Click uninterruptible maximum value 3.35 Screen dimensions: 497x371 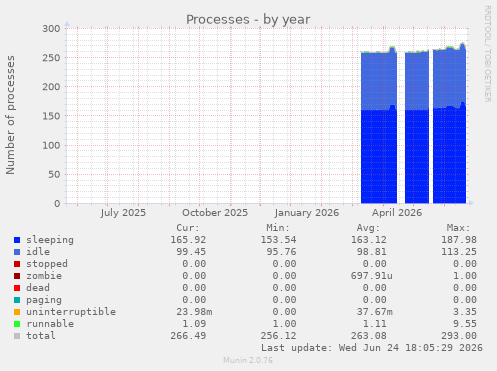click(x=465, y=312)
